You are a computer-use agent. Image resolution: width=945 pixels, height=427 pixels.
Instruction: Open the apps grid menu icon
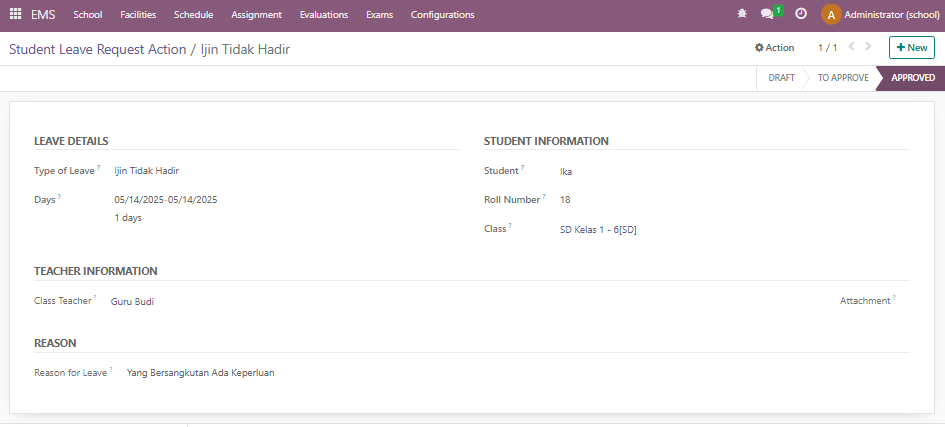pyautogui.click(x=16, y=14)
